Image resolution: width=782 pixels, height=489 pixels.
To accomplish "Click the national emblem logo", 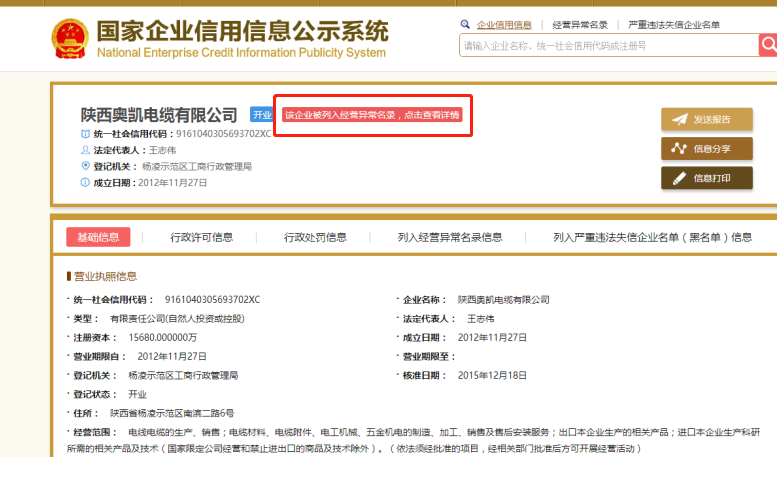I will (70, 38).
